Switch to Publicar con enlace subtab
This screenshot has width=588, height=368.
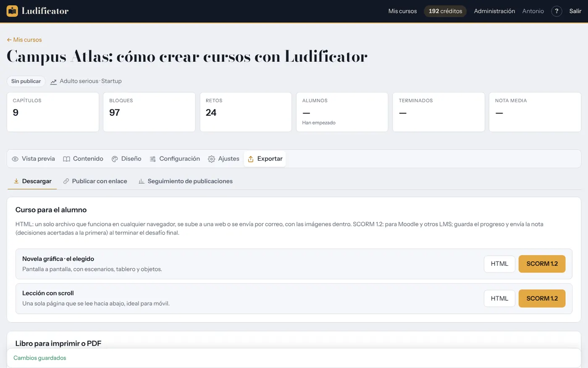pos(95,181)
